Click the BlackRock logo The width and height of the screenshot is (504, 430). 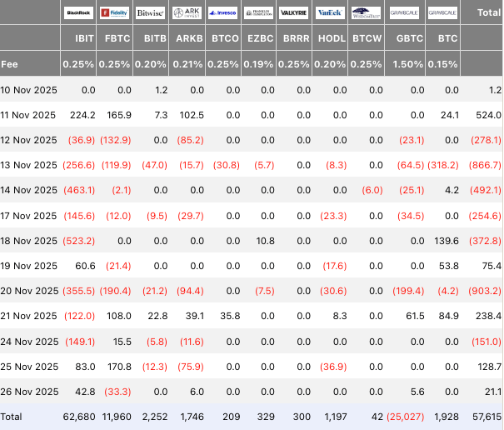(x=78, y=12)
